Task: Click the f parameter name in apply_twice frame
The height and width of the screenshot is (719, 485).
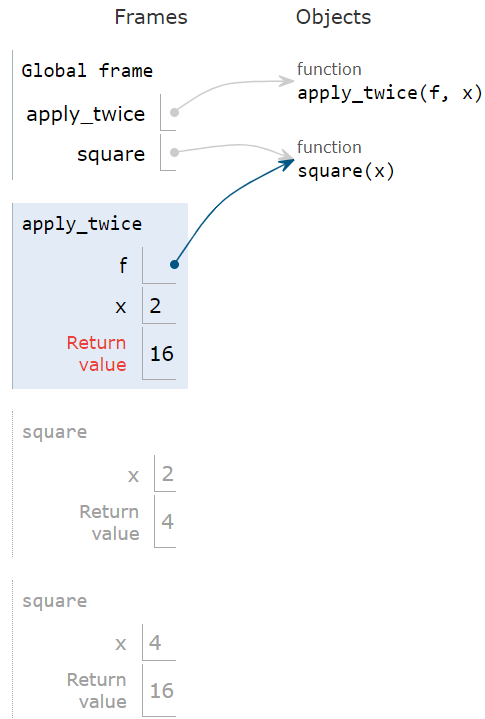Action: click(123, 265)
